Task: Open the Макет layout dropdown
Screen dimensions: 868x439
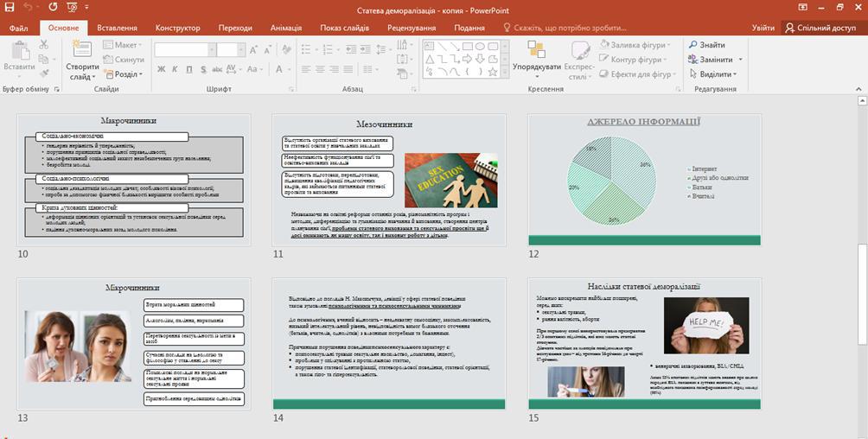Action: coord(124,45)
